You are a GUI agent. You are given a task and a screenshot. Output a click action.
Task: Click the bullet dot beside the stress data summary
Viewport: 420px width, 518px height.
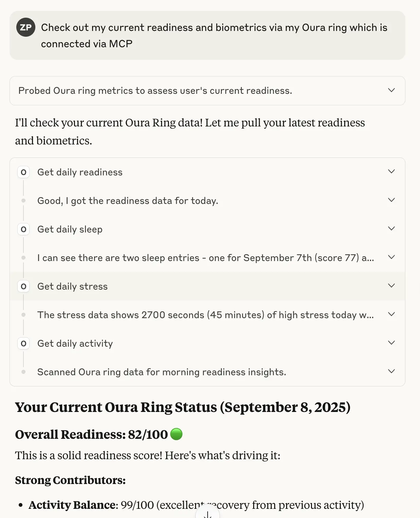coord(23,314)
